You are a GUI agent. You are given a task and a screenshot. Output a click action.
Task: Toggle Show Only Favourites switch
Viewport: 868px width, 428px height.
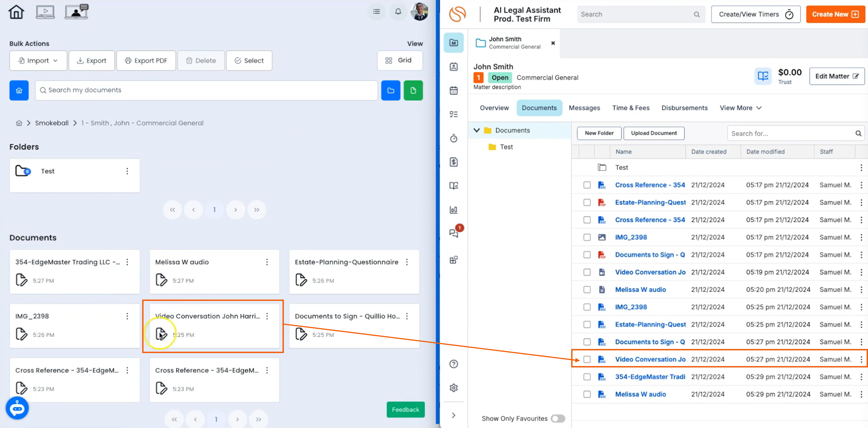pos(558,419)
